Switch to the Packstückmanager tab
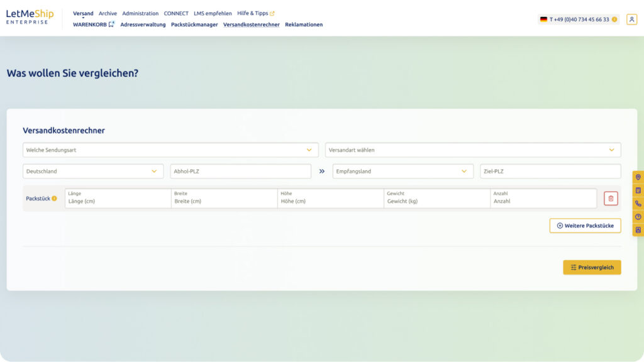This screenshot has width=644, height=362. coord(194,25)
